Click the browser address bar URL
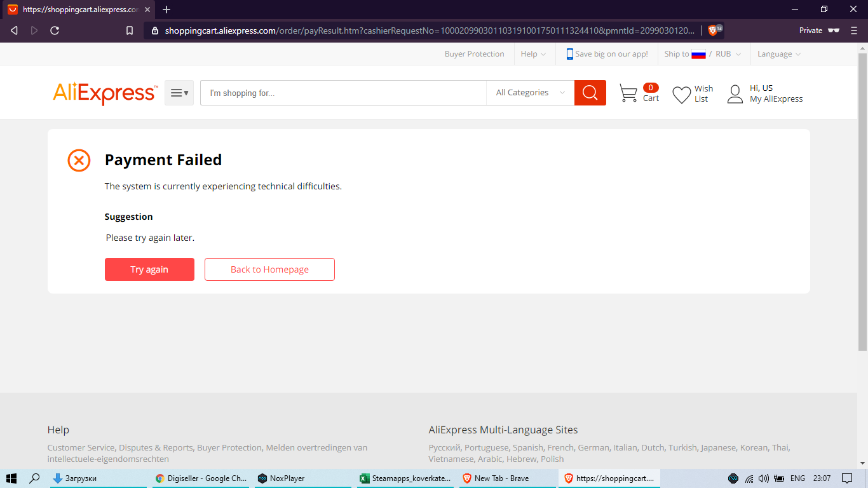This screenshot has width=868, height=488. [430, 30]
